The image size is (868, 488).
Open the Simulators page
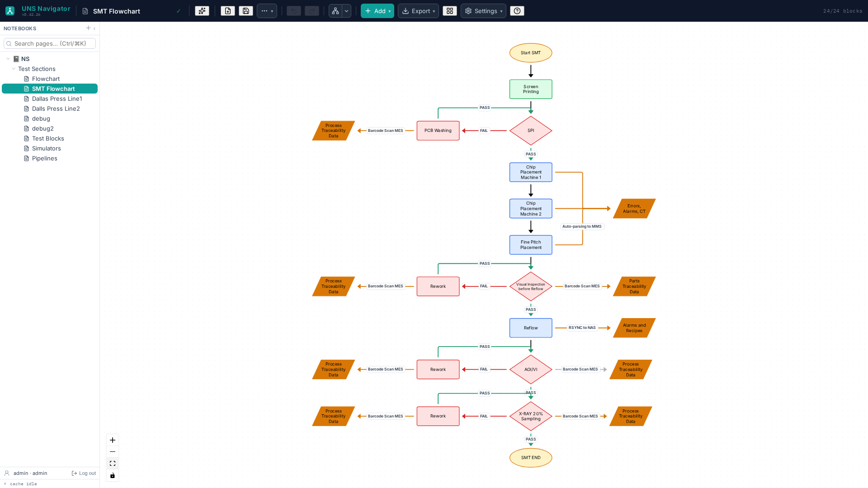click(46, 148)
